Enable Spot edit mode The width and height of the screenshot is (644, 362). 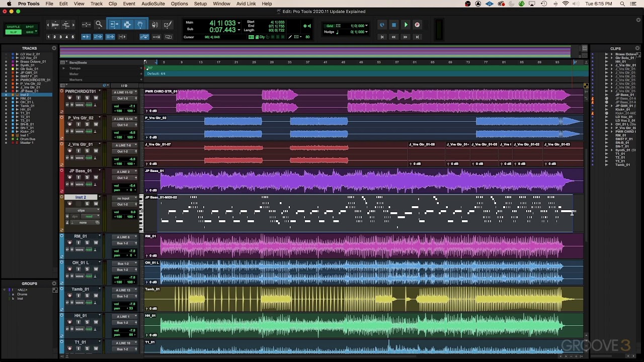click(30, 27)
